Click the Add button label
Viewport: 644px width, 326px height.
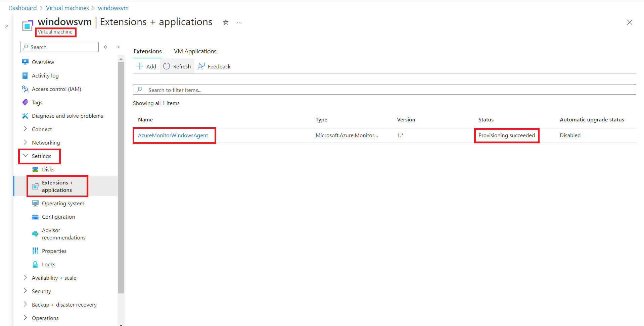(151, 66)
